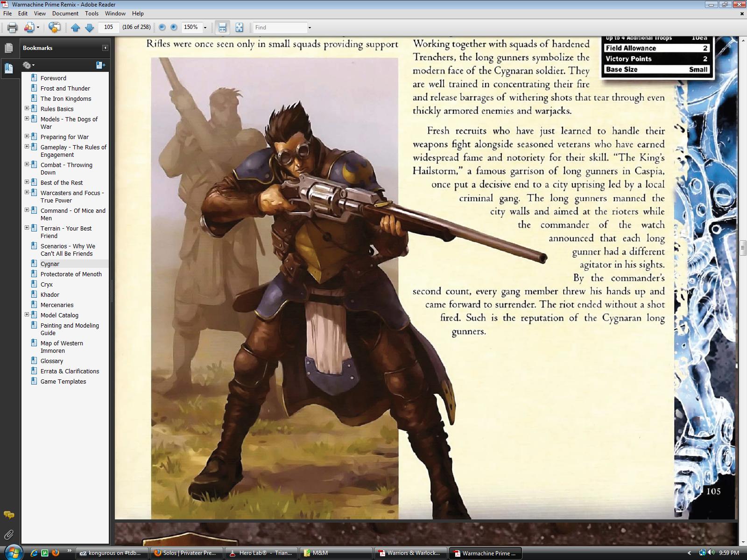Open the Khador bookmark
747x560 pixels.
pos(50,295)
